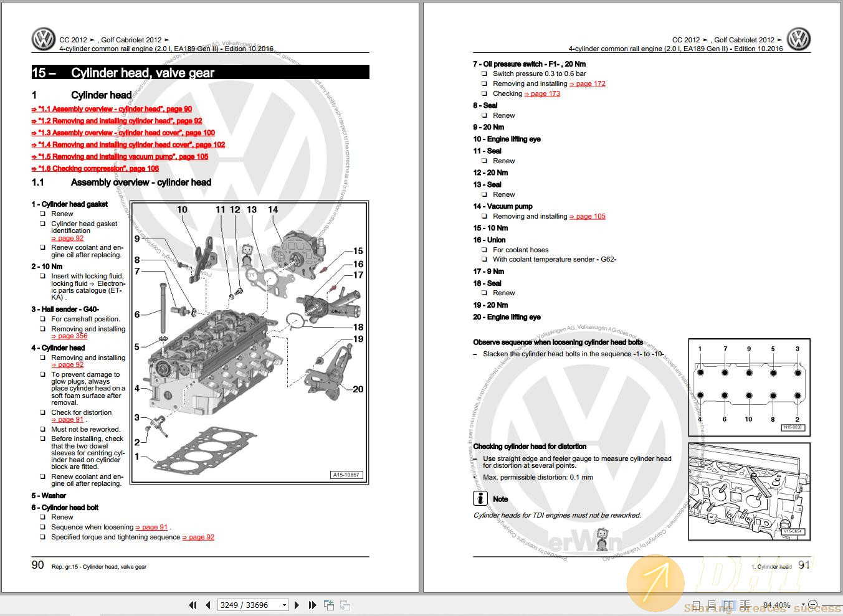Select text '10 - Engine lifting eye'

click(x=507, y=139)
